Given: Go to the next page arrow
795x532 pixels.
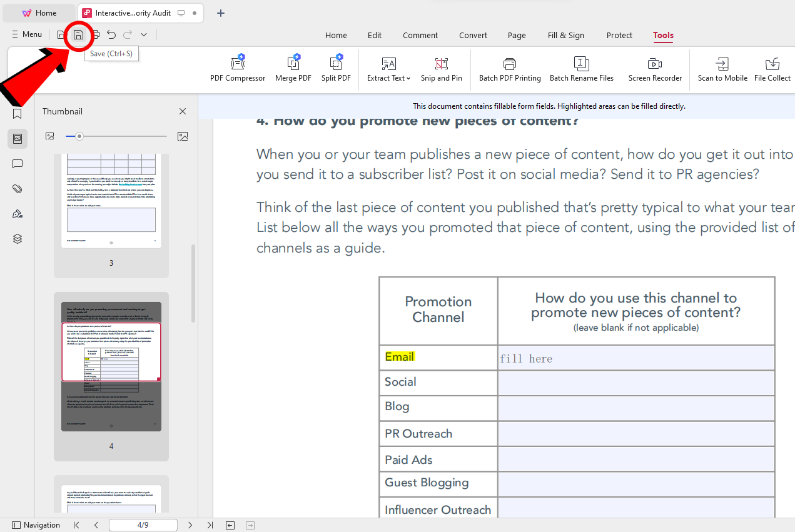Looking at the screenshot, I should point(190,525).
